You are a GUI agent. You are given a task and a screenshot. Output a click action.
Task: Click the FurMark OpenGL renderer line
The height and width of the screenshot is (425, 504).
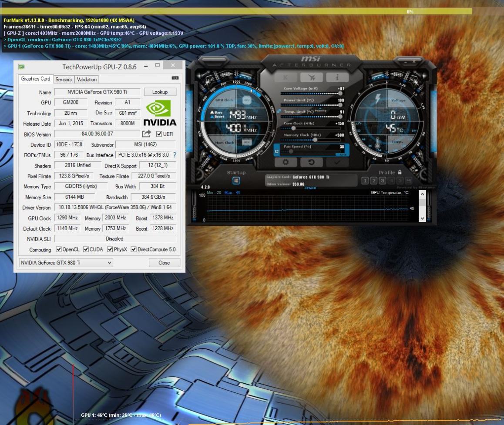click(x=62, y=40)
